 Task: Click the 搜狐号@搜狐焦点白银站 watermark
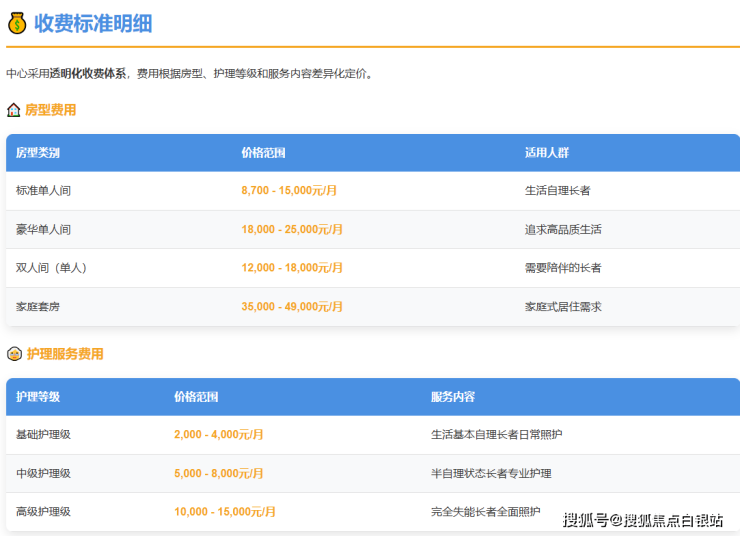tap(643, 520)
